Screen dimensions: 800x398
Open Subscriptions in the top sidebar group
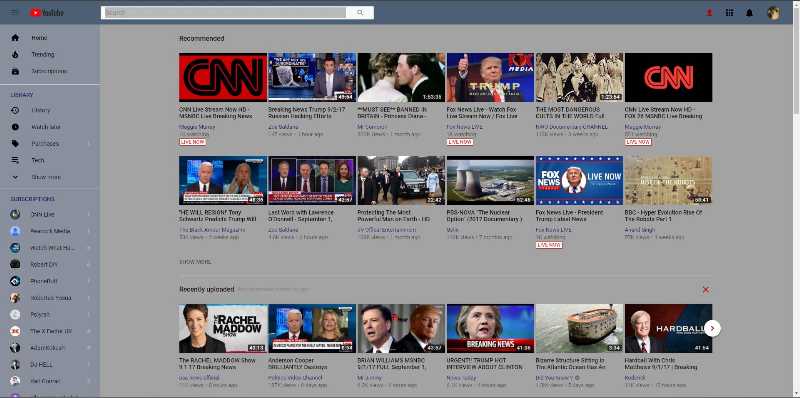click(x=50, y=71)
